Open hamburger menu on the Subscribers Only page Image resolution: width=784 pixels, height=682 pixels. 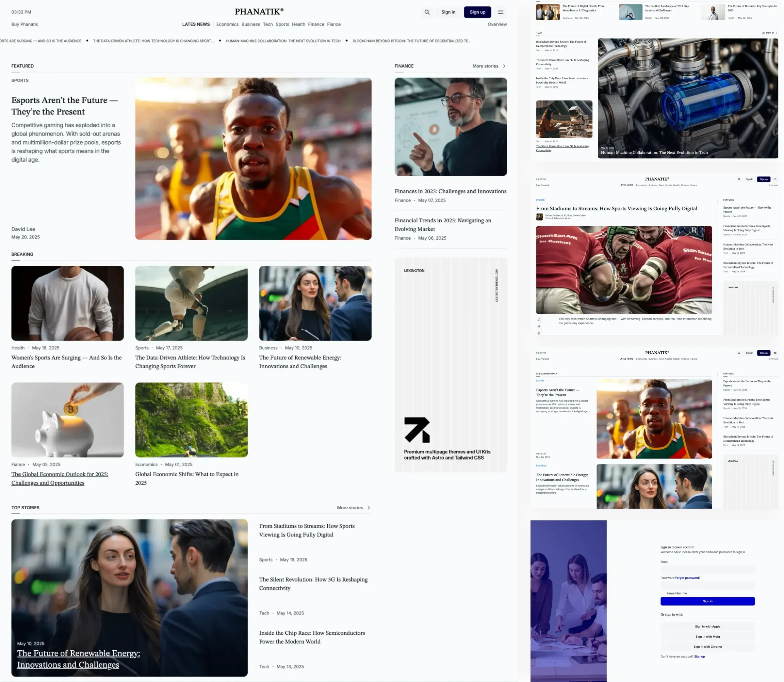point(775,353)
